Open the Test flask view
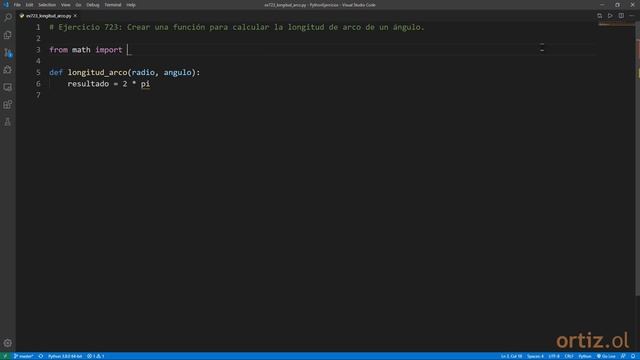The width and height of the screenshot is (640, 360). click(8, 122)
